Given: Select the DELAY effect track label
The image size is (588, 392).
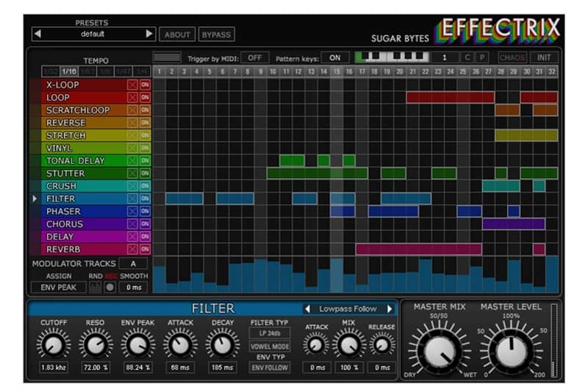Looking at the screenshot, I should 60,237.
